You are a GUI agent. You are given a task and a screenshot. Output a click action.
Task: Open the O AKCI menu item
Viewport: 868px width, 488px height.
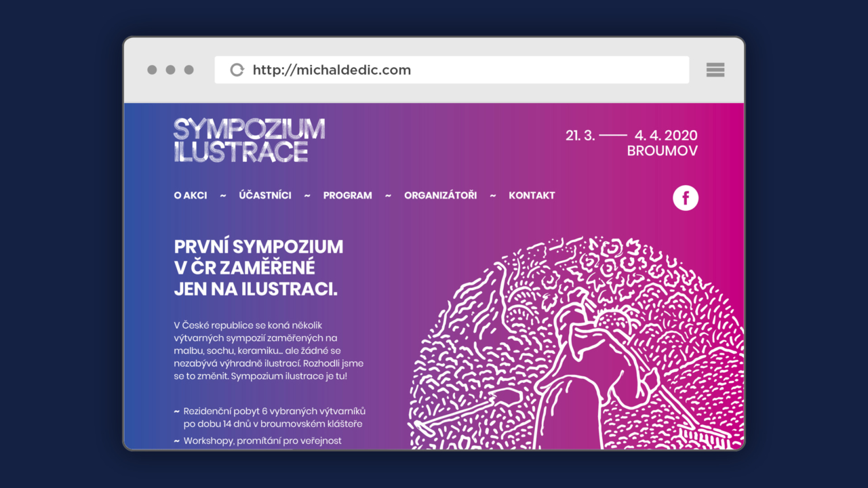click(x=191, y=195)
